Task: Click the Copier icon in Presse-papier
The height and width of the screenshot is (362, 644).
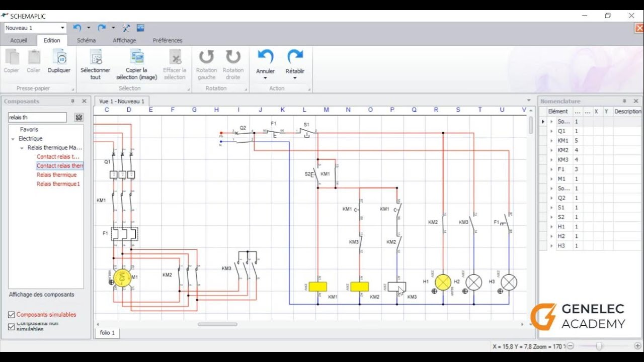Action: coord(12,57)
